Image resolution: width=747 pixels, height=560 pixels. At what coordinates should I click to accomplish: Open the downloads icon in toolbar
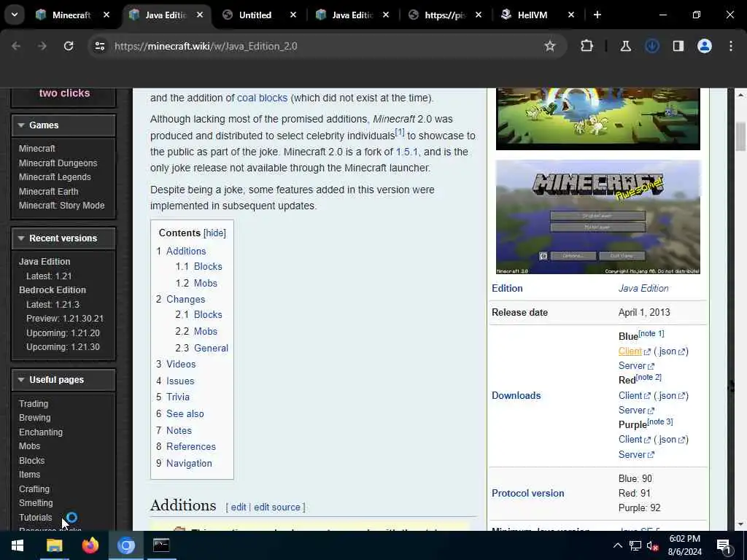click(x=652, y=46)
